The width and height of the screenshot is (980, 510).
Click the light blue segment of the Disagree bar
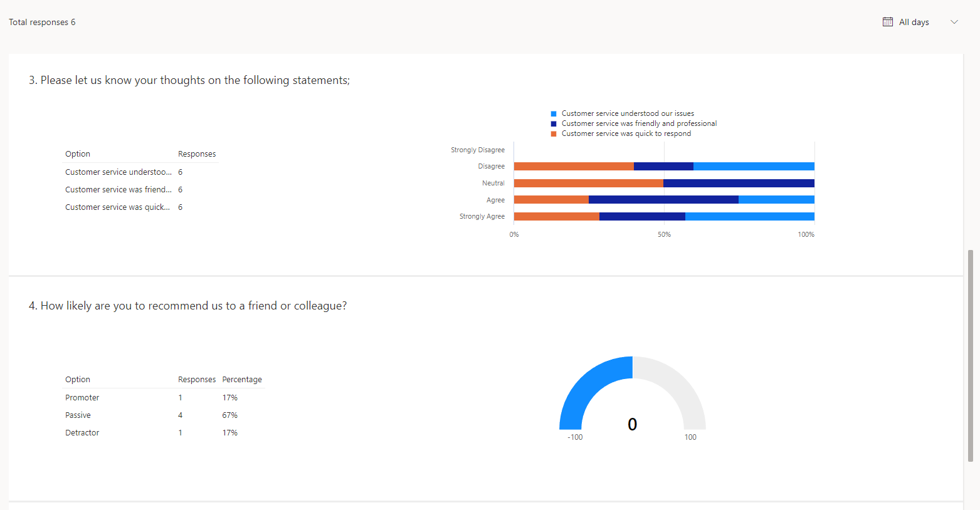(x=754, y=166)
